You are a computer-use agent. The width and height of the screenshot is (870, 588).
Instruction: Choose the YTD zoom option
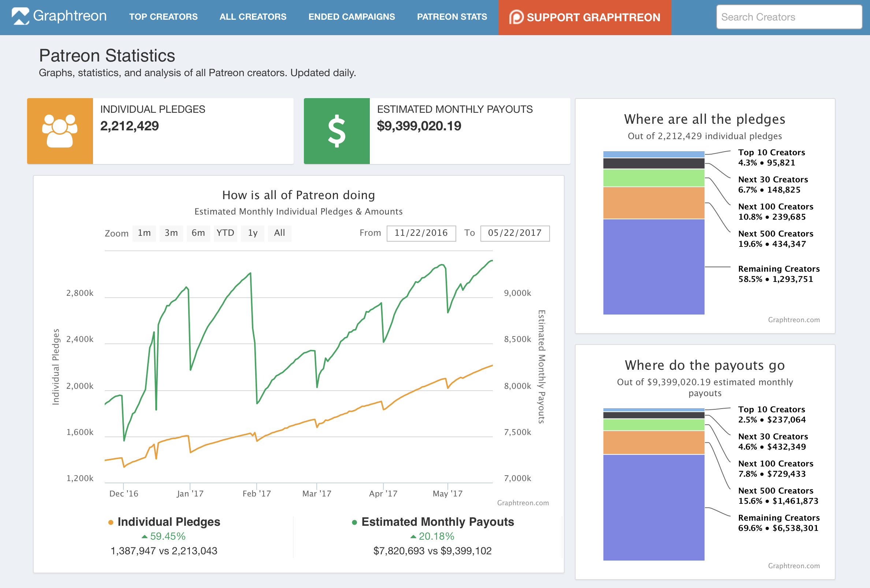point(225,233)
